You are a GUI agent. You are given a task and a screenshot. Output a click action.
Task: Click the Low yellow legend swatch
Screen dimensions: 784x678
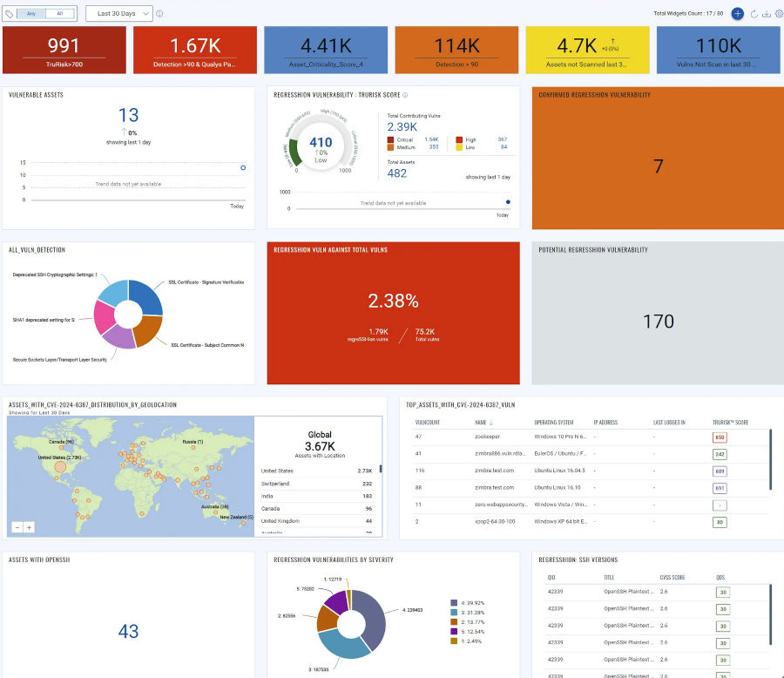tap(459, 147)
